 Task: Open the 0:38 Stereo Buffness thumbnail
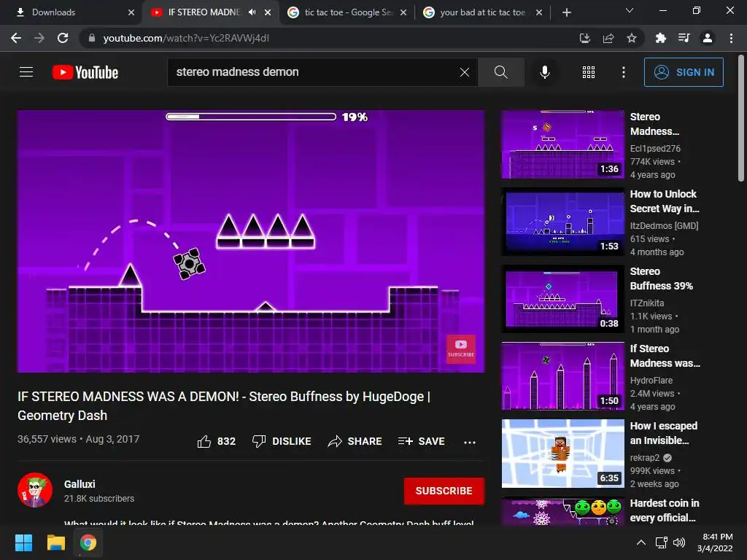pyautogui.click(x=562, y=299)
